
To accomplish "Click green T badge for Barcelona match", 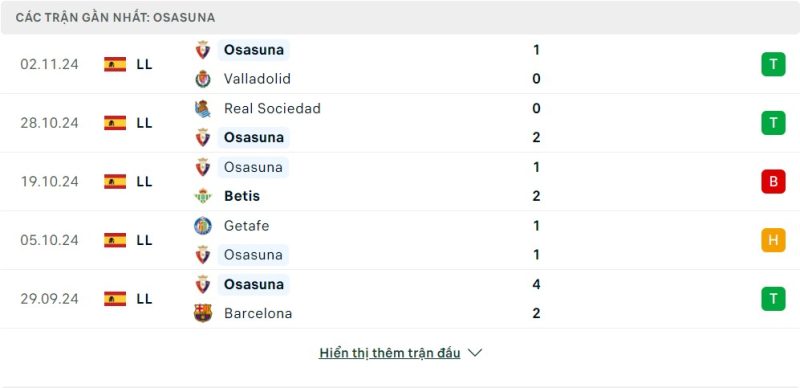I will click(x=773, y=299).
